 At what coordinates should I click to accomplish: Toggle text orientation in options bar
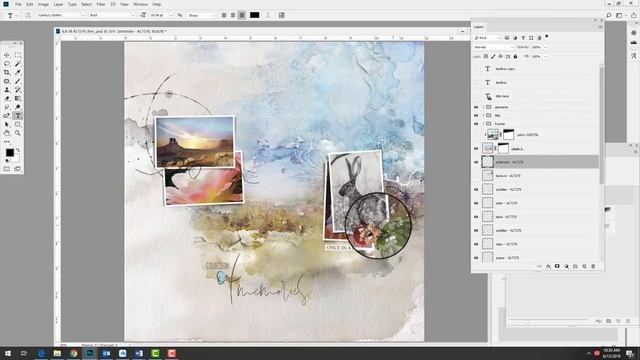28,15
